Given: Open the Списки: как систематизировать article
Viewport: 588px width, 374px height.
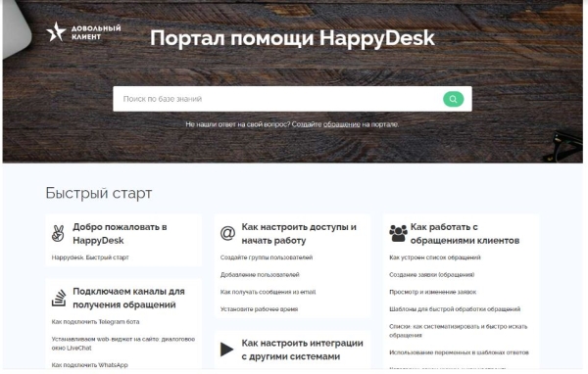Looking at the screenshot, I should point(458,331).
